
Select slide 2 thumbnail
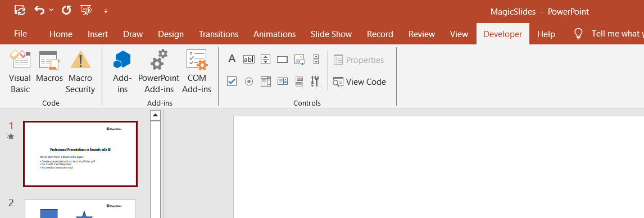click(x=80, y=209)
